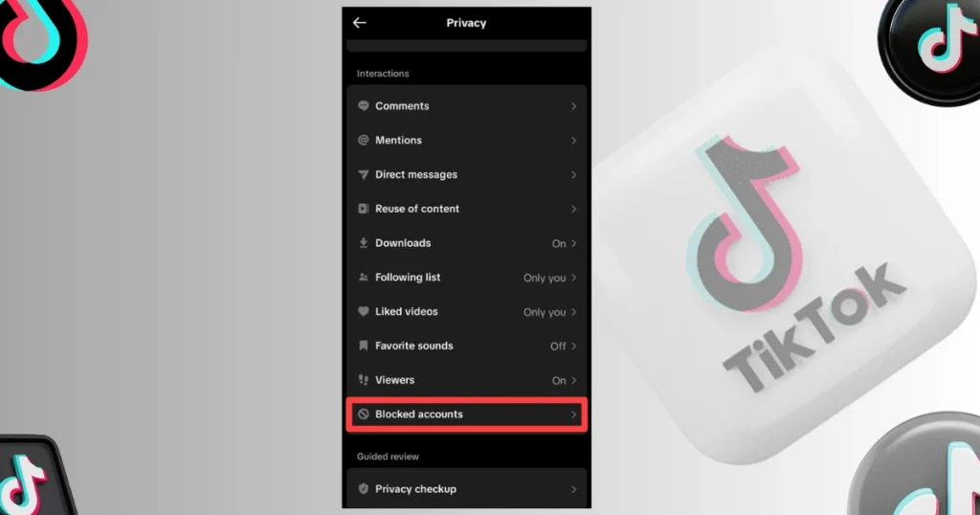Tap the Comments speech bubble icon

[363, 105]
